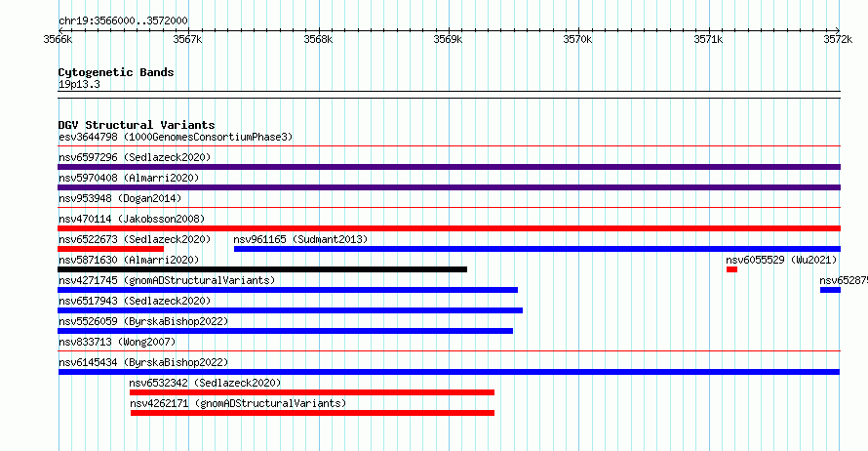Click the blue bar for nsv6517943

(290, 310)
